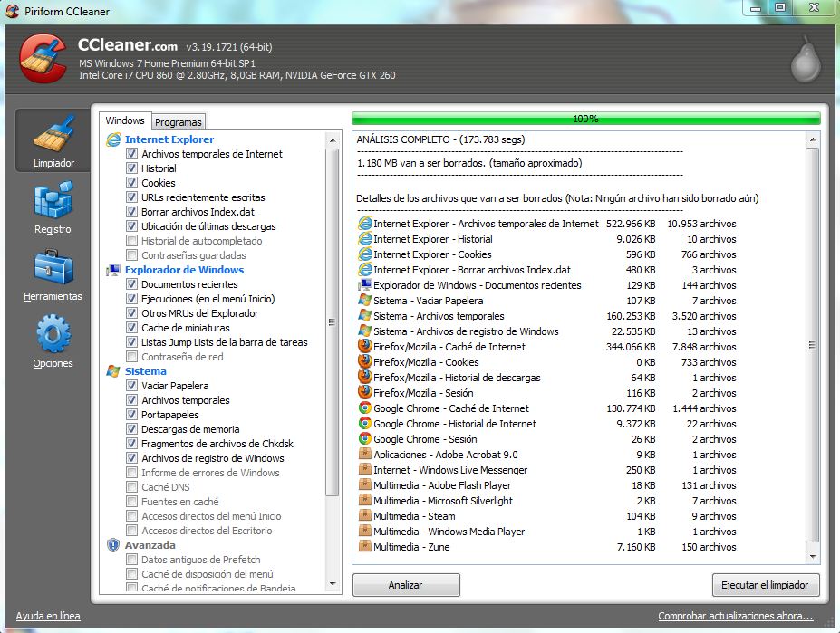
Task: Click the box icon beside Multimedia - Zune
Action: click(365, 547)
